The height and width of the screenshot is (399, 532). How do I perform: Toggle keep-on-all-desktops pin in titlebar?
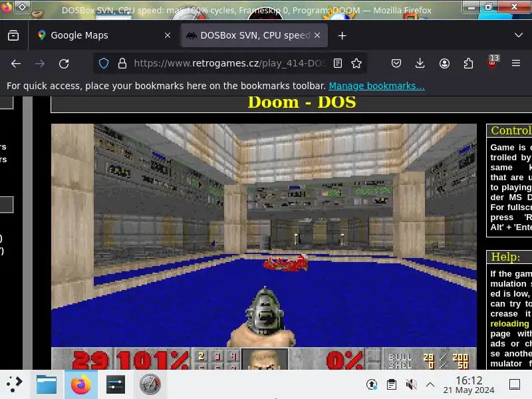pos(22,7)
